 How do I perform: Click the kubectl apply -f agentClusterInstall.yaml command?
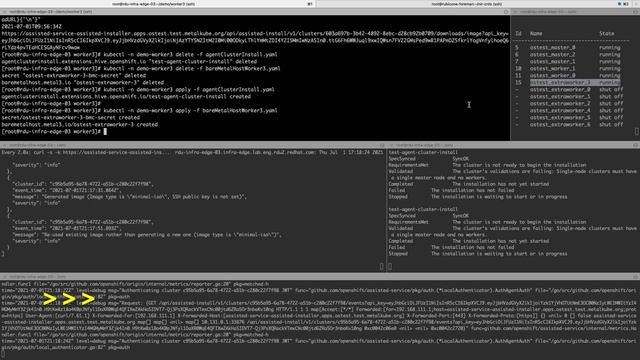coord(189,89)
